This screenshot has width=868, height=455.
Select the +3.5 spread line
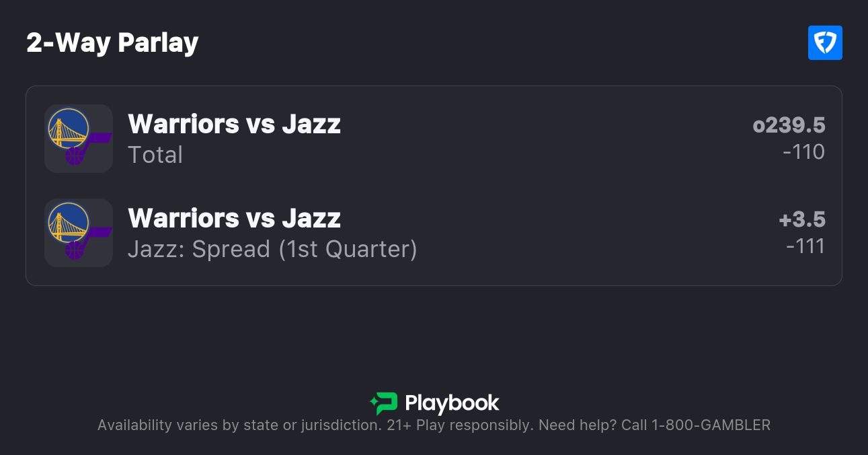(801, 219)
